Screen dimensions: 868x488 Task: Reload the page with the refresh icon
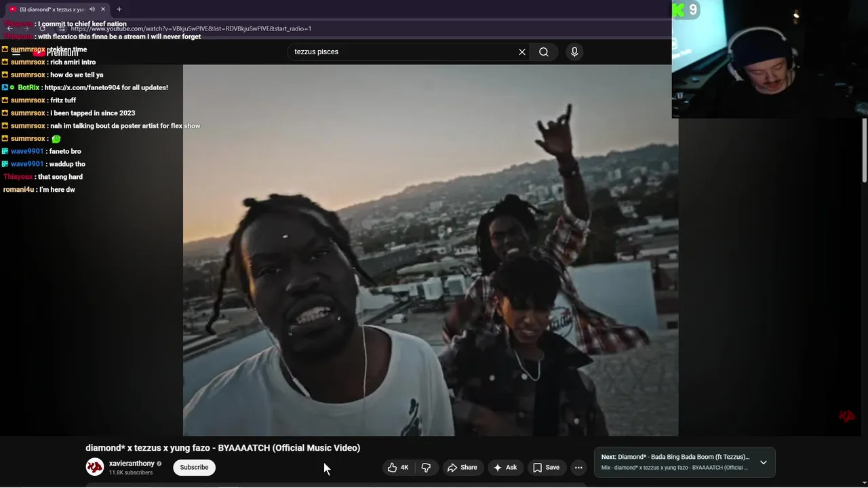click(43, 28)
